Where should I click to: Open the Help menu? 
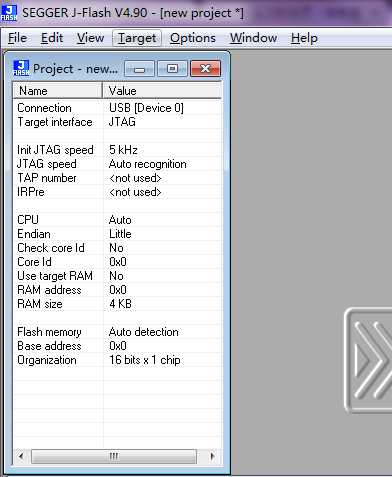click(x=304, y=38)
